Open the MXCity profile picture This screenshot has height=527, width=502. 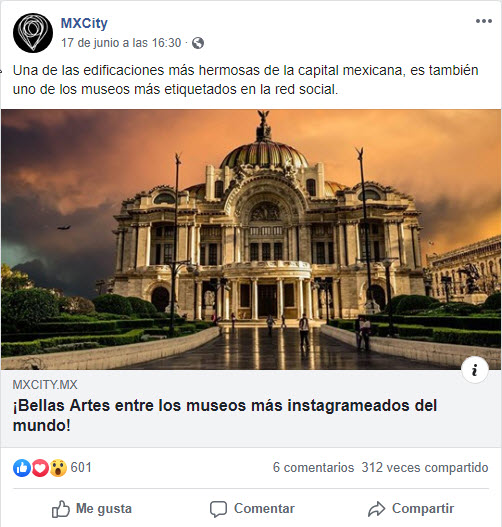coord(33,33)
